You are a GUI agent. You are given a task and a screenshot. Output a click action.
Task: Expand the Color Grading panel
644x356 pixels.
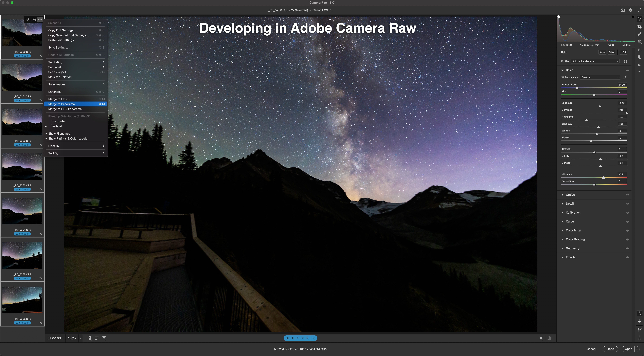(x=575, y=239)
